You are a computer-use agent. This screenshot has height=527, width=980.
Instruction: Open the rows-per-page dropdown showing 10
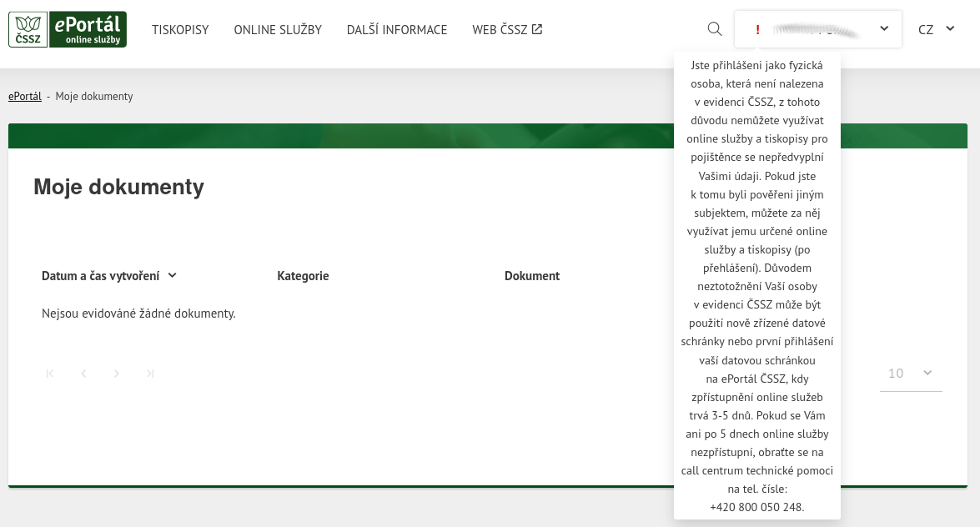click(910, 374)
